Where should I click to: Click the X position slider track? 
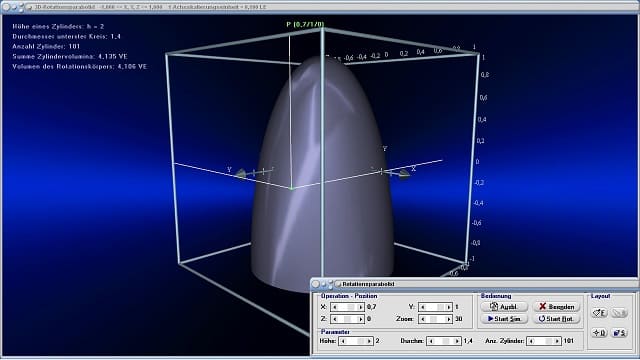pos(347,307)
